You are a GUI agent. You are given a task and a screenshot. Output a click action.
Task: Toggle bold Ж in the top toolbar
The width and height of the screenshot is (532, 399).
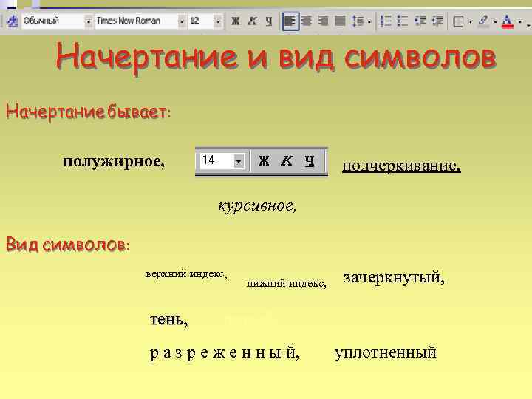pos(235,21)
